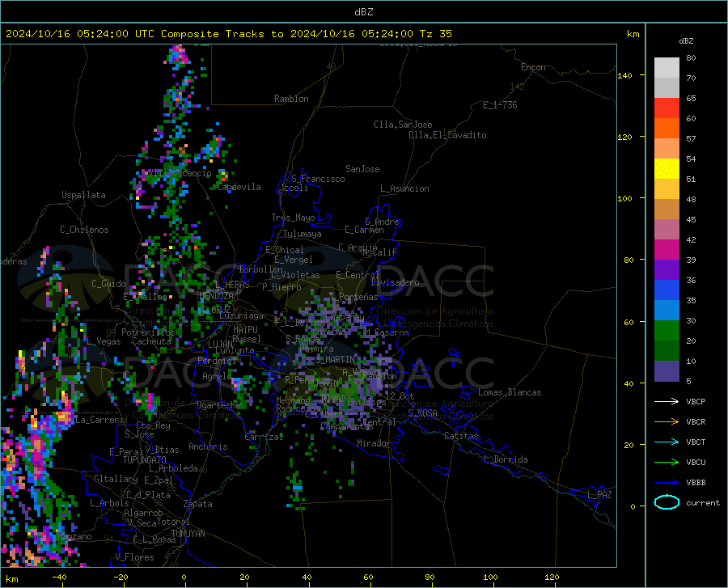The width and height of the screenshot is (728, 588).
Task: Click the L_Asuncion map label
Action: point(404,188)
